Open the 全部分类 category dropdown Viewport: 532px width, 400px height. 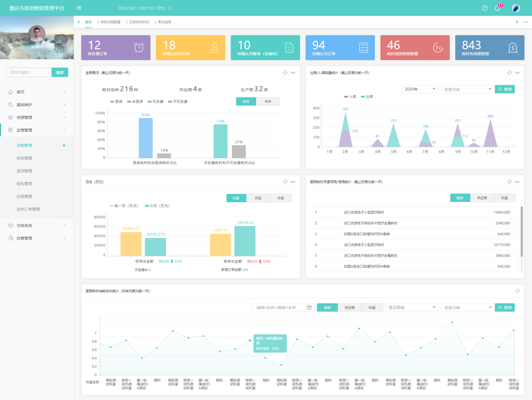pyautogui.click(x=467, y=308)
